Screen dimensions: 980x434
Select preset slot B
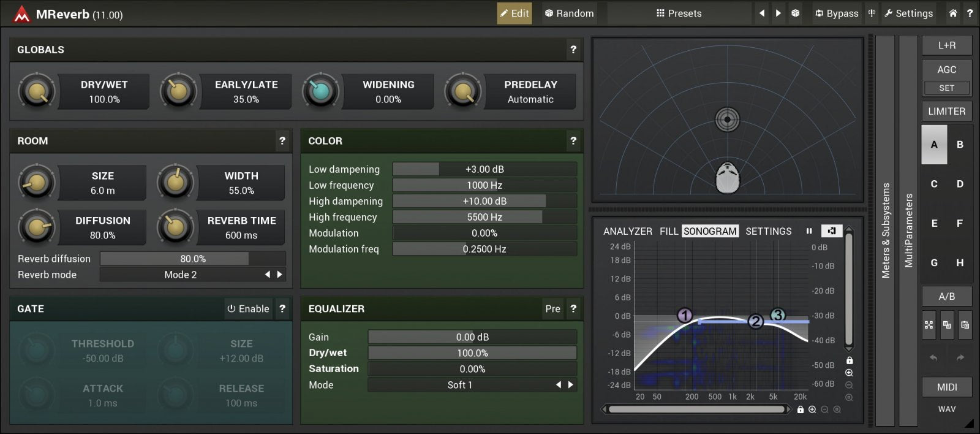point(960,145)
